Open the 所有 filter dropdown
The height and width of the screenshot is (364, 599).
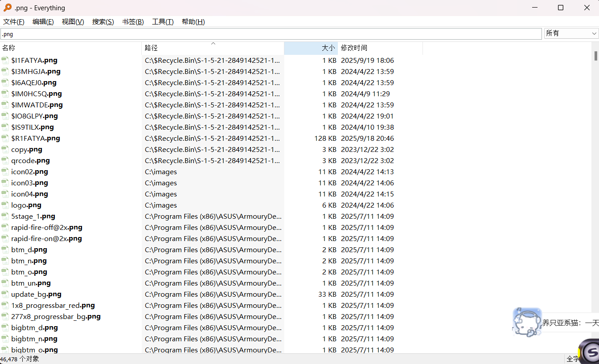pos(570,33)
